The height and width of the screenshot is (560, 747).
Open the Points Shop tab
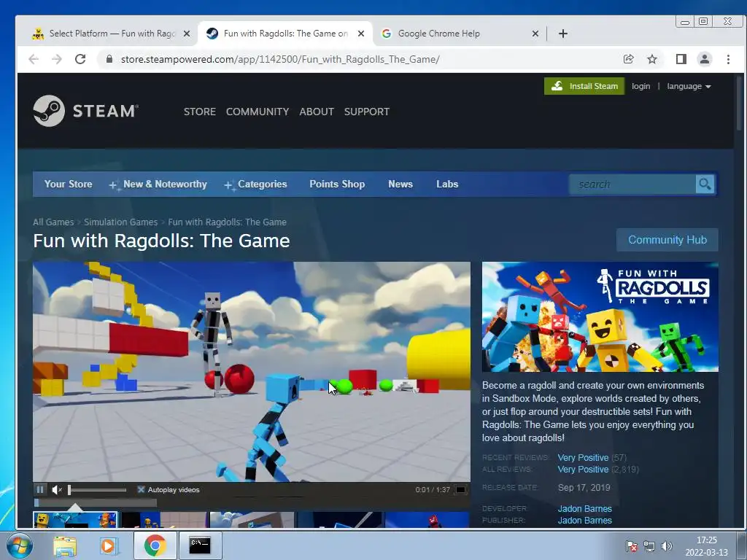point(337,184)
